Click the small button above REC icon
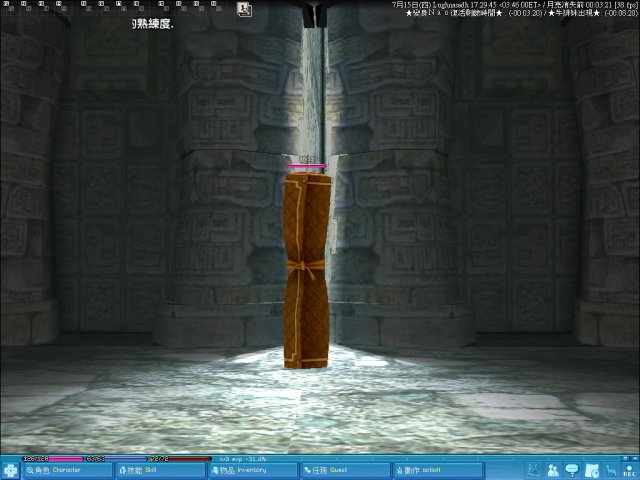The width and height of the screenshot is (640, 480). tap(626, 459)
